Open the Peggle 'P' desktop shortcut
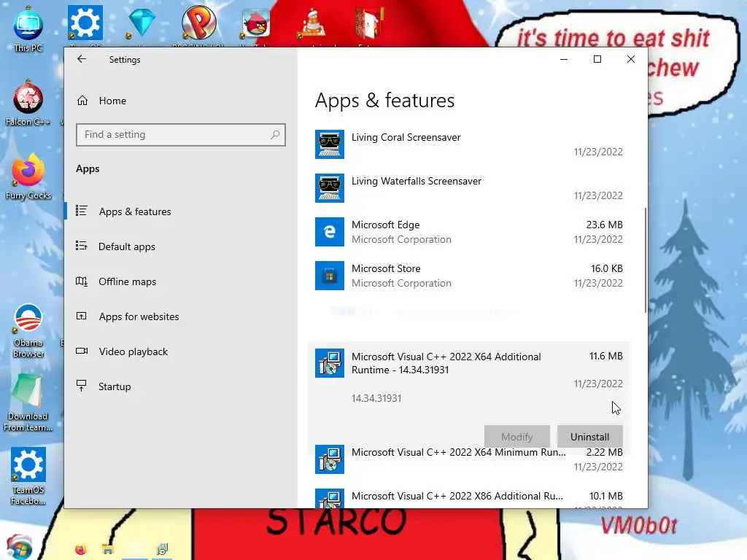747x560 pixels. 198,24
